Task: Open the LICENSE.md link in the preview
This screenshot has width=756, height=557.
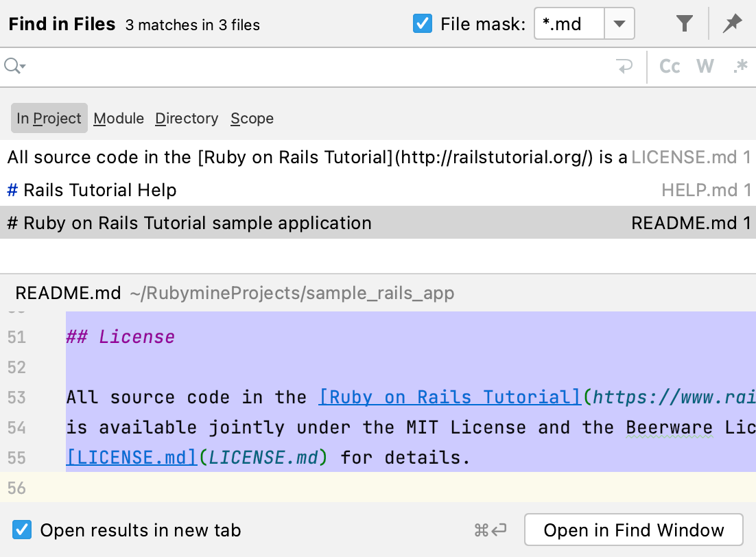Action: point(130,458)
